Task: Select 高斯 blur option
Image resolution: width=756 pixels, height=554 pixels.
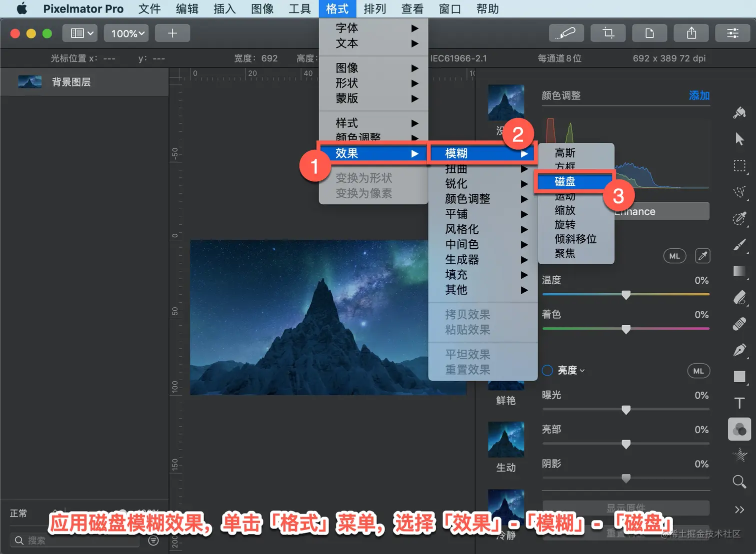Action: [575, 153]
